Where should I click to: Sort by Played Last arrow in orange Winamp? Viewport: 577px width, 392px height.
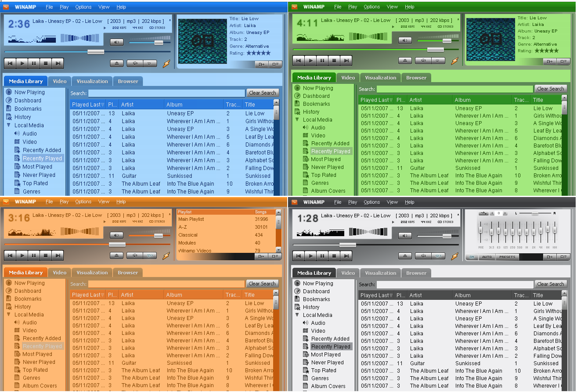[x=103, y=295]
